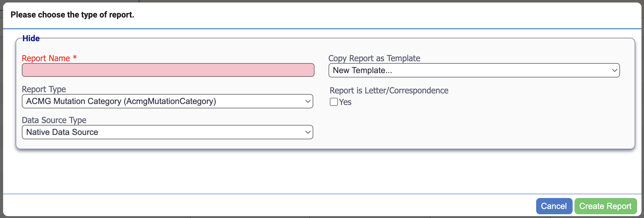Check the Yes letter/correspondence checkbox

click(x=334, y=102)
